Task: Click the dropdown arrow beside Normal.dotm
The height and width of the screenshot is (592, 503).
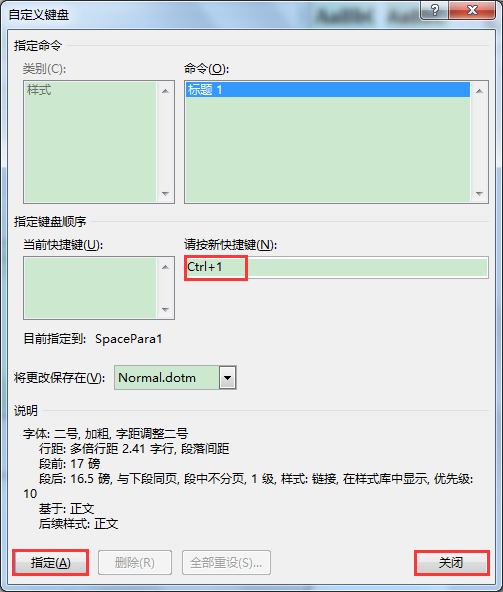Action: click(227, 378)
